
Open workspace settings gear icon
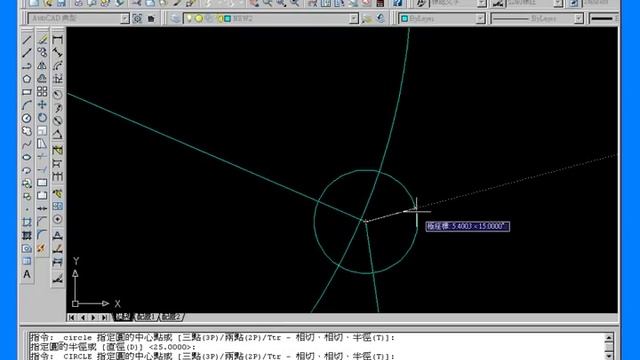[138, 18]
